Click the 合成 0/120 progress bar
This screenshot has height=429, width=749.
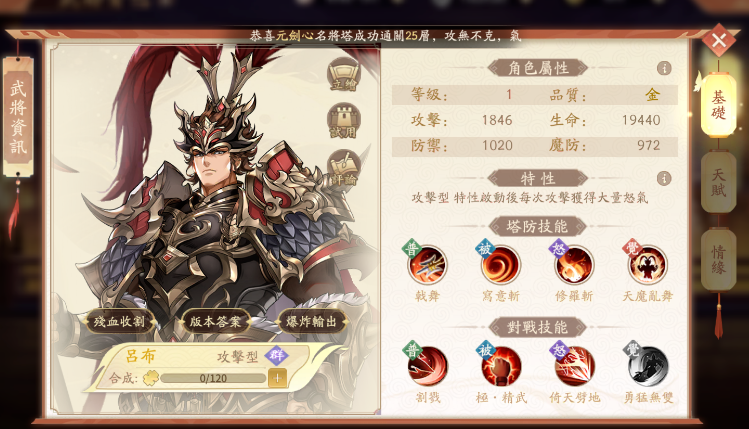[213, 378]
